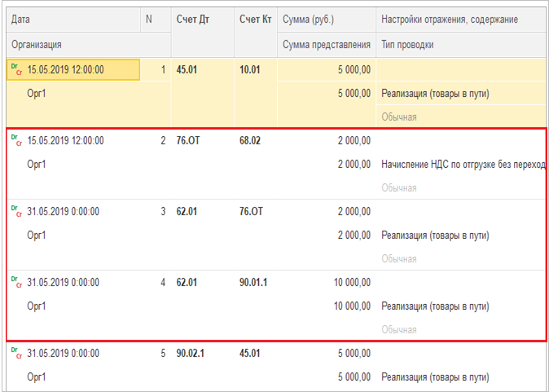Click the Dr/Cr icon of entry 5
The height and width of the screenshot is (392, 549).
(x=16, y=354)
